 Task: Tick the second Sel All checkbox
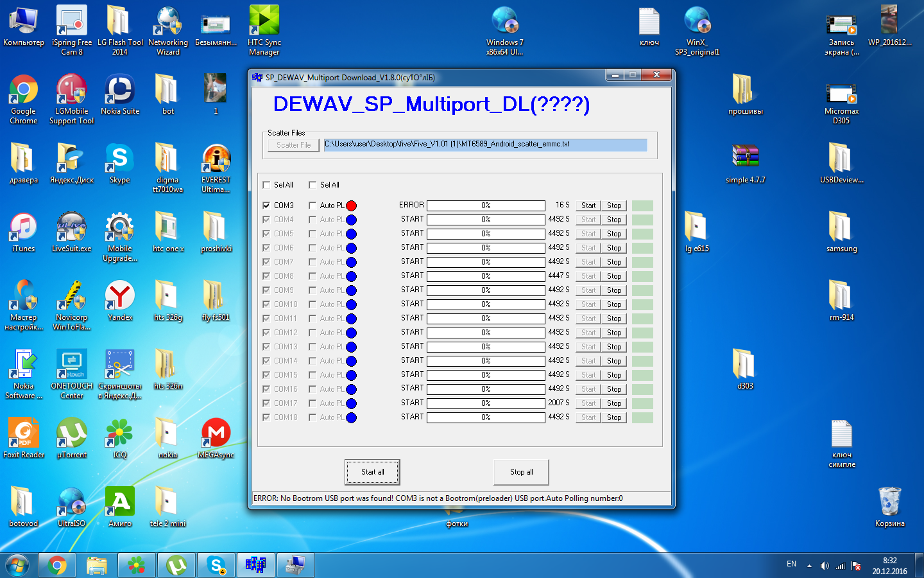pos(312,185)
